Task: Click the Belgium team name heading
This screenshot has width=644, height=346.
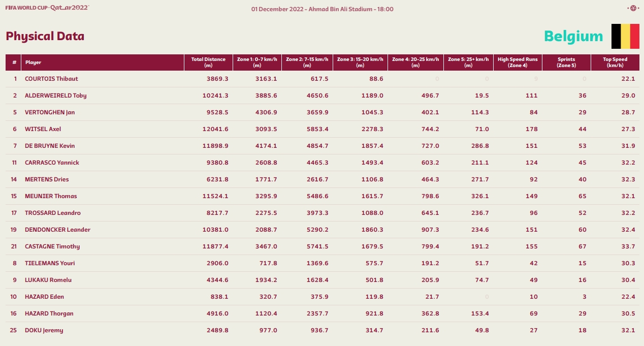Action: pyautogui.click(x=573, y=36)
